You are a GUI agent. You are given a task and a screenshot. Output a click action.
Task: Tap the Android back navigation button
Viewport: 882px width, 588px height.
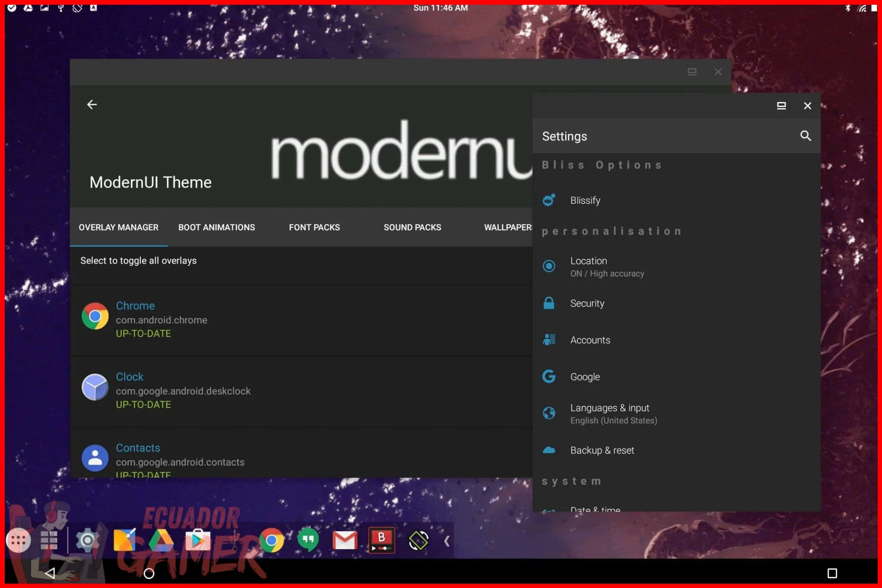point(50,573)
